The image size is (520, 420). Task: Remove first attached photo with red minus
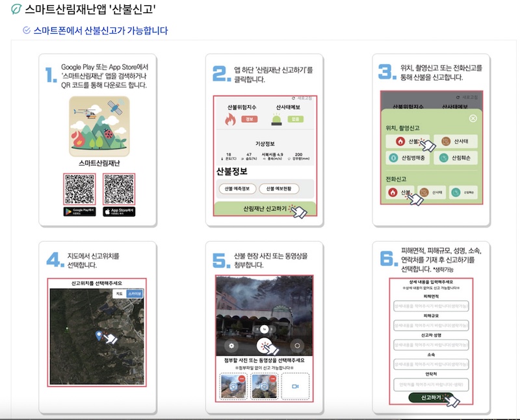[242, 378]
